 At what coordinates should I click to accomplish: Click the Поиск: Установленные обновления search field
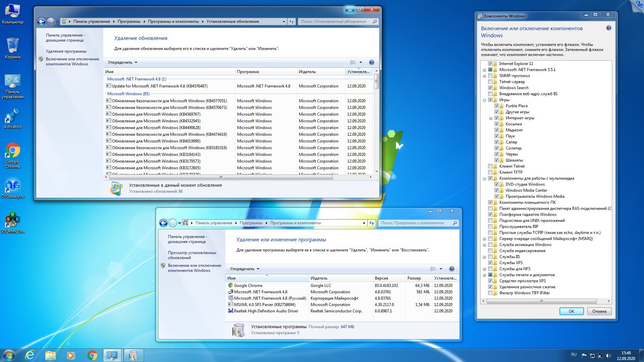point(338,21)
